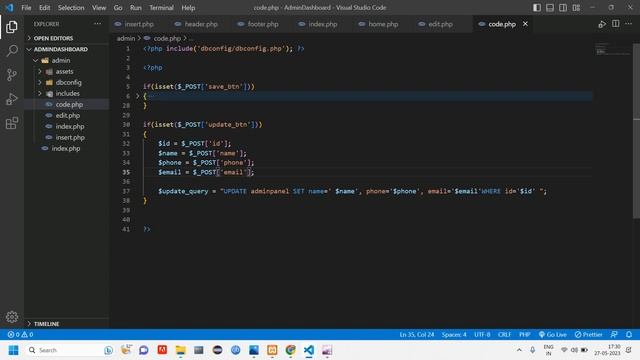Open the Source Control view
Screen dimensions: 640x360
pos(12,75)
